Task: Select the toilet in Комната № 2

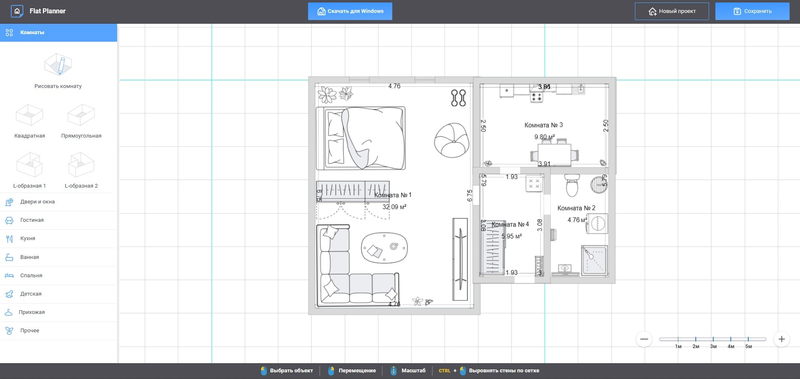Action: point(572,185)
